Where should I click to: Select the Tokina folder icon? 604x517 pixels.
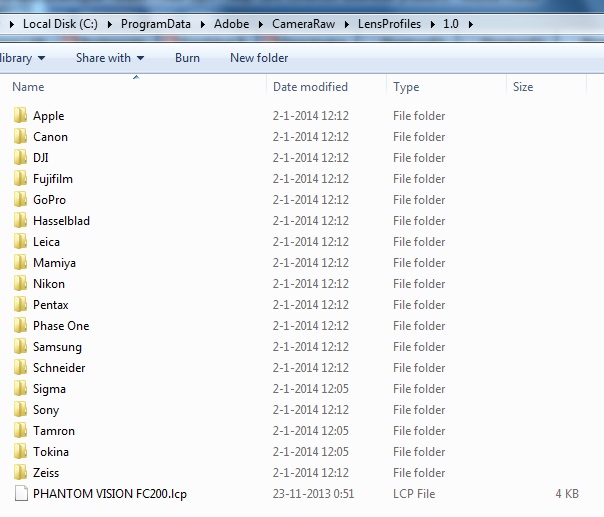pos(20,452)
